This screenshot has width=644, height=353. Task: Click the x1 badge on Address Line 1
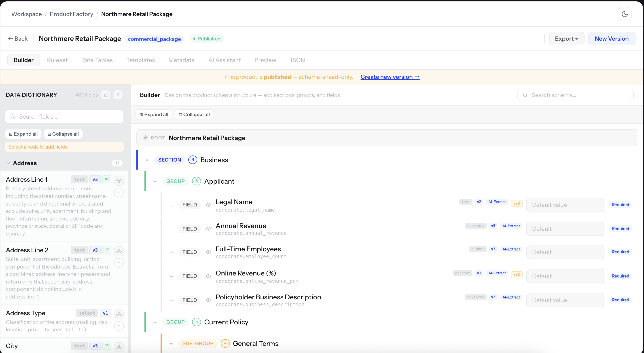pyautogui.click(x=107, y=179)
